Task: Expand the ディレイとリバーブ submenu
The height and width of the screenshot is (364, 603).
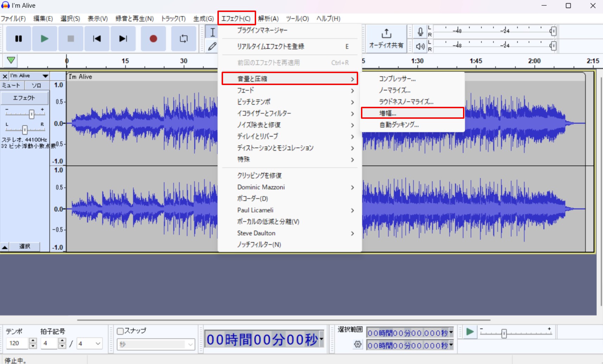Action: 290,136
